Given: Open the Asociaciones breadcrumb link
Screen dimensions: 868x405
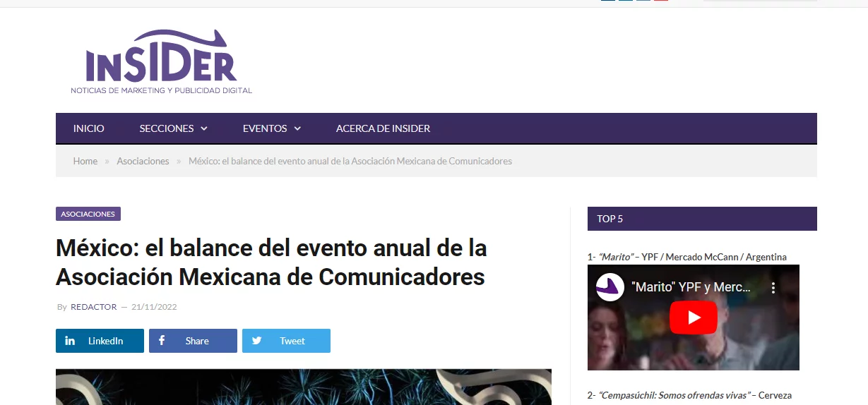Looking at the screenshot, I should pos(143,161).
